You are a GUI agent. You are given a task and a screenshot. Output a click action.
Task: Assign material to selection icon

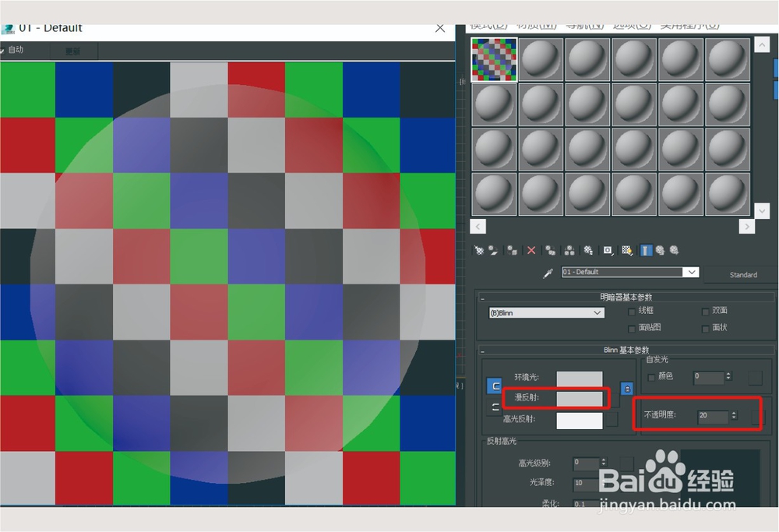coord(513,250)
